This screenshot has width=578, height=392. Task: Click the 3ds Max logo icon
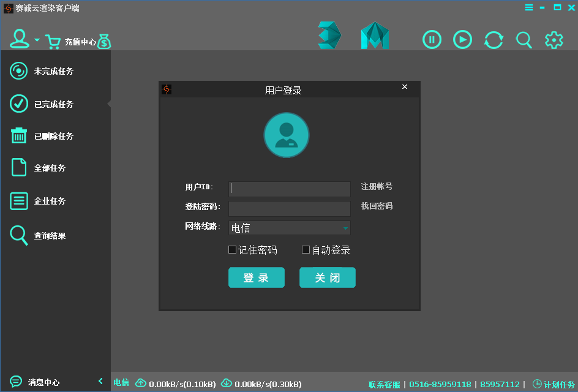(329, 36)
